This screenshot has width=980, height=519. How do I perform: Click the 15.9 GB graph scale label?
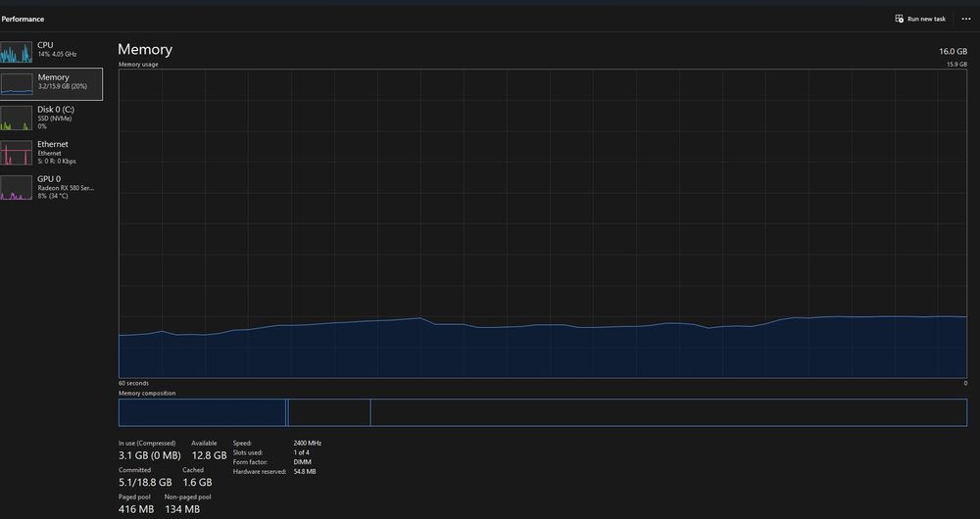pos(956,65)
